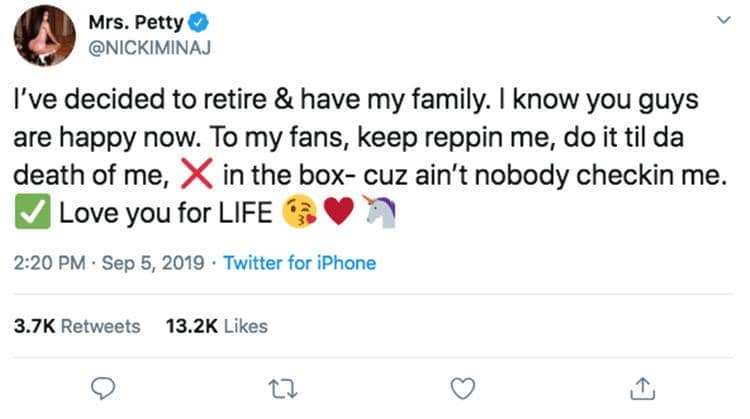The width and height of the screenshot is (750, 419).
Task: Like the tweet with the heart outline icon
Action: click(462, 385)
